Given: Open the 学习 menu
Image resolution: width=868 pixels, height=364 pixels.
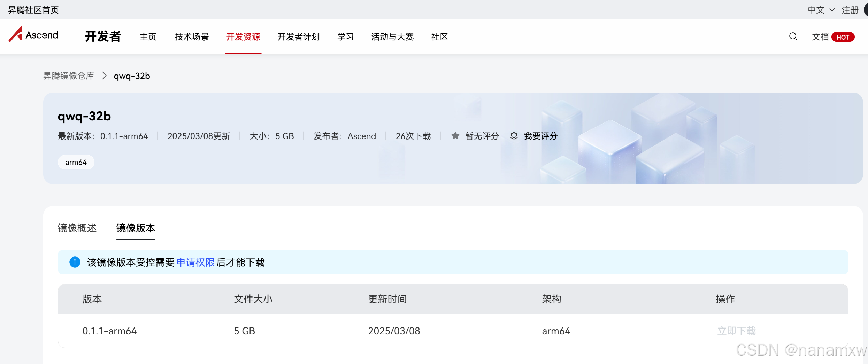Looking at the screenshot, I should [x=345, y=37].
